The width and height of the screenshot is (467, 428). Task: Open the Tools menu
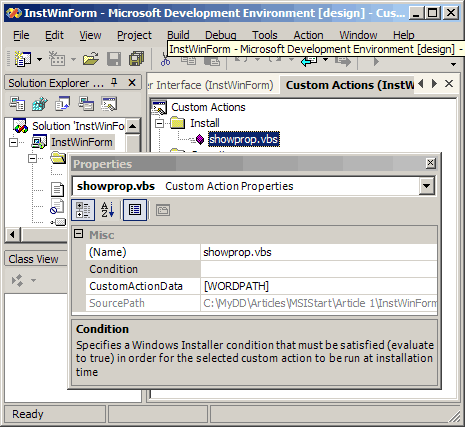265,35
